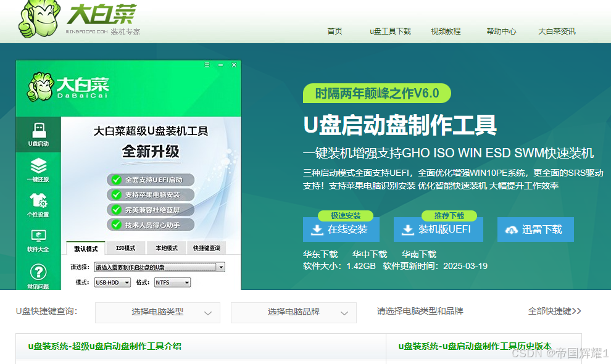Click the 请选择电脑类型和品牌 text

tap(420, 311)
